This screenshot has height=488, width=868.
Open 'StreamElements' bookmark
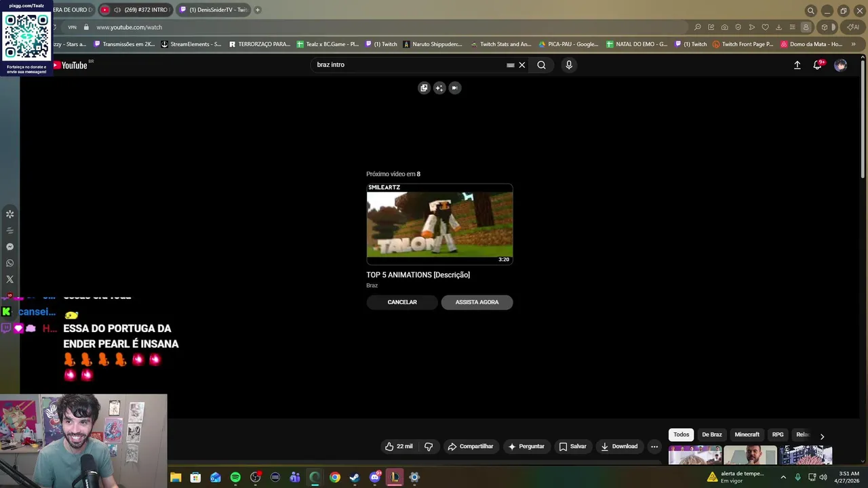pyautogui.click(x=192, y=44)
